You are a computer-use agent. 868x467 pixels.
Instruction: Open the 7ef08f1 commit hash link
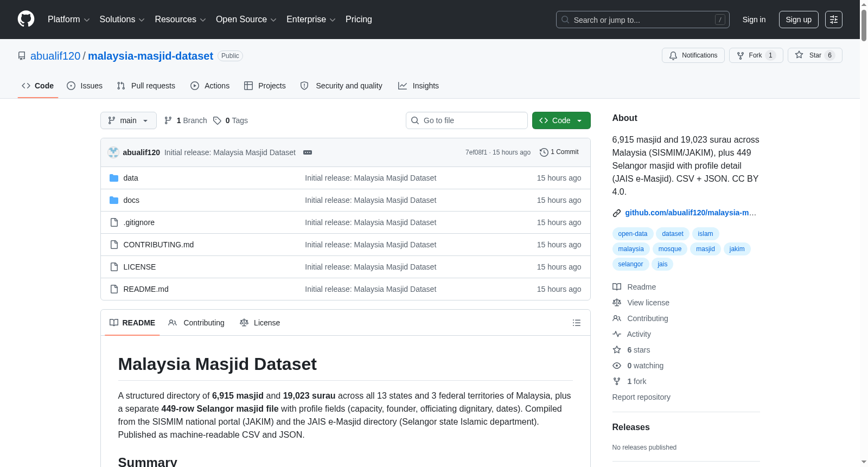coord(476,152)
